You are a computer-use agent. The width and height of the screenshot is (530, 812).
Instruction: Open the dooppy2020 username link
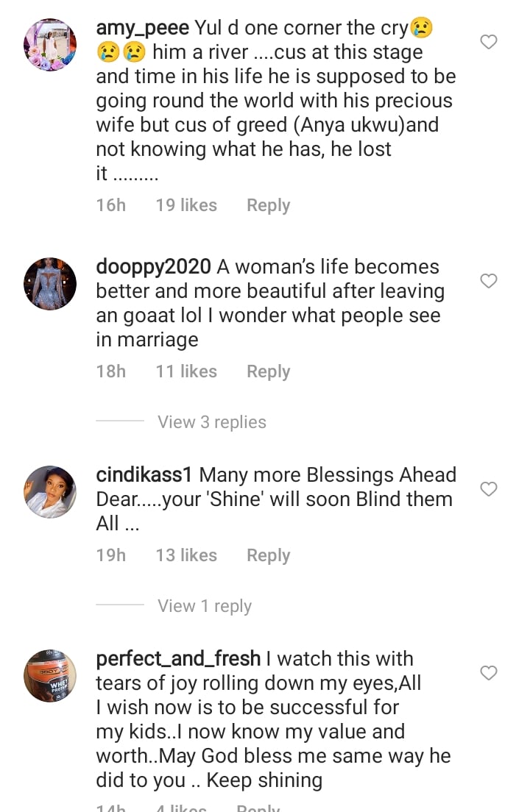click(x=154, y=267)
